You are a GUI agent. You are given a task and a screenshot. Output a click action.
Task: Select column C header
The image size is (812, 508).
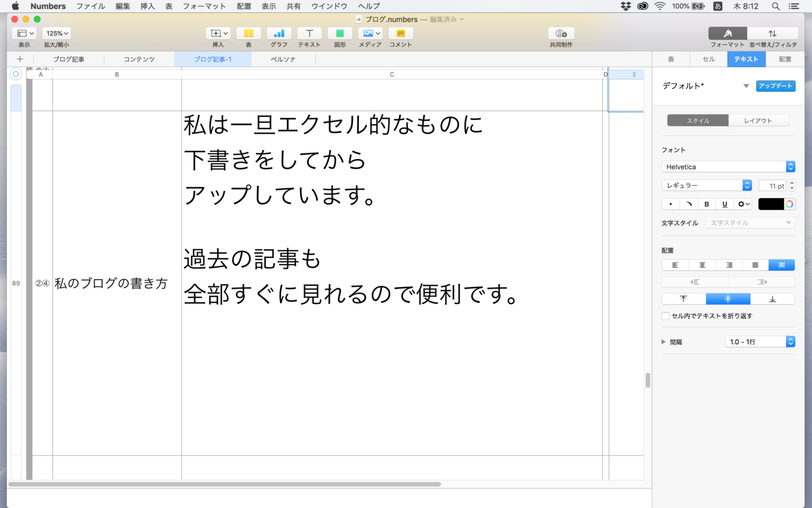(x=392, y=74)
